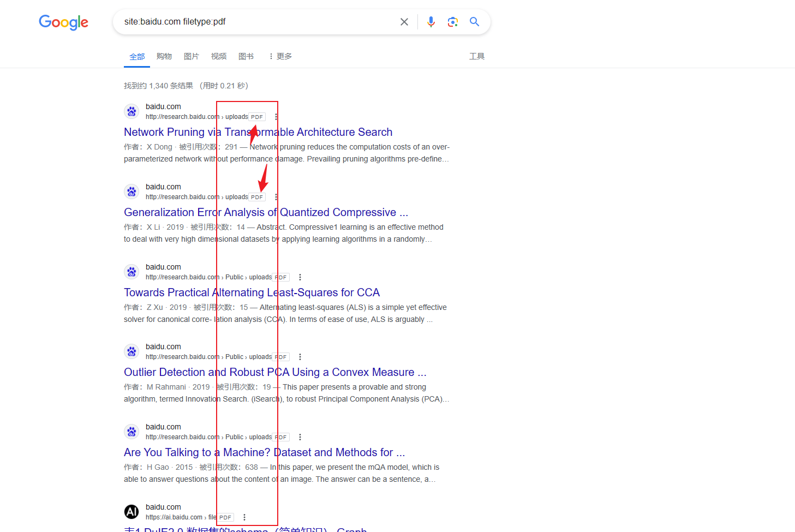795x532 pixels.
Task: Click the search input field
Action: click(256, 22)
